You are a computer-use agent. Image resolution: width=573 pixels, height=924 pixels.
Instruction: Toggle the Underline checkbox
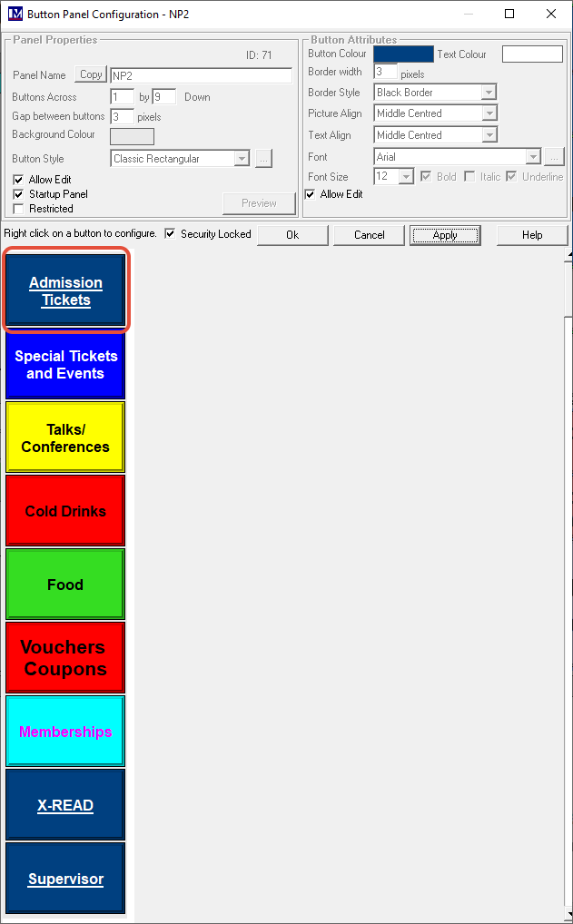click(511, 177)
